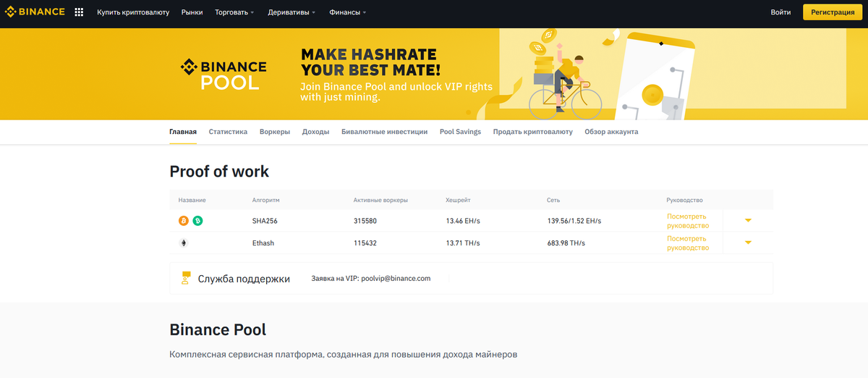The width and height of the screenshot is (868, 378).
Task: Open Посмотреть руководство for Ethash
Action: pos(688,243)
